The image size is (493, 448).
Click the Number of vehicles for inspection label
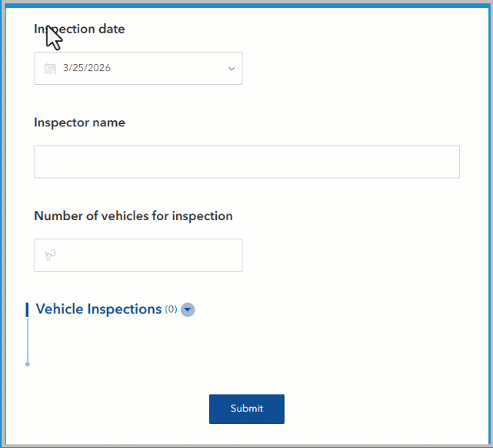[133, 216]
